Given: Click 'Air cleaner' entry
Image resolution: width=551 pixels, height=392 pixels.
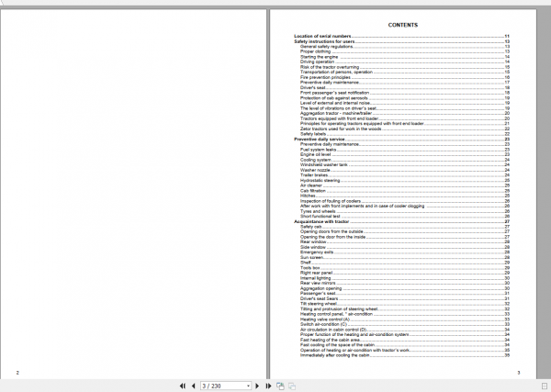Looking at the screenshot, I should [311, 185].
